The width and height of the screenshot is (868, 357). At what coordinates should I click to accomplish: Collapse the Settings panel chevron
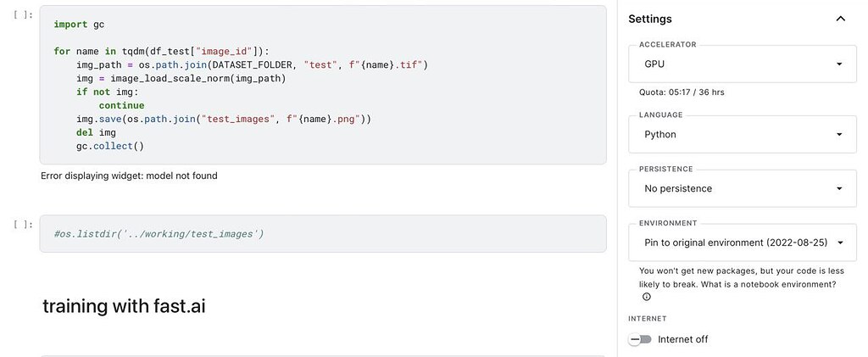point(840,19)
